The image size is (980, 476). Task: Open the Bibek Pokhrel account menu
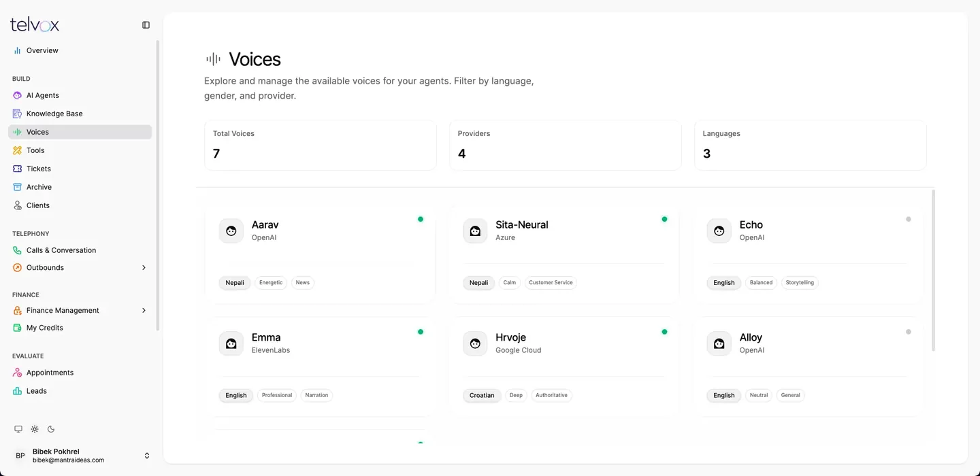pos(82,456)
